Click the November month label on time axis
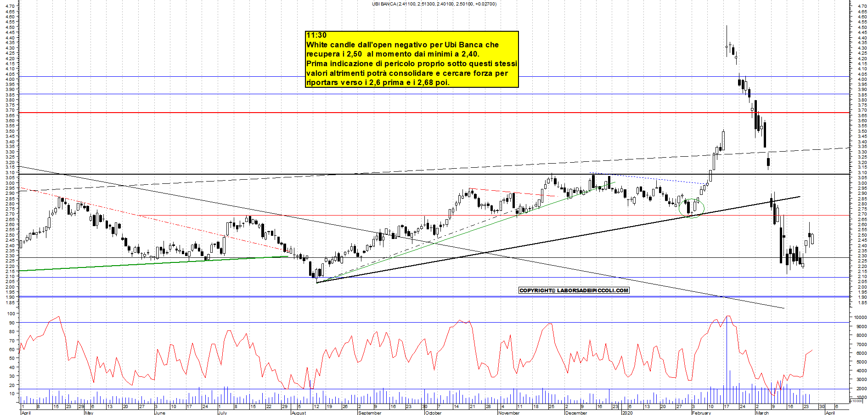The height and width of the screenshot is (415, 868). pyautogui.click(x=509, y=413)
